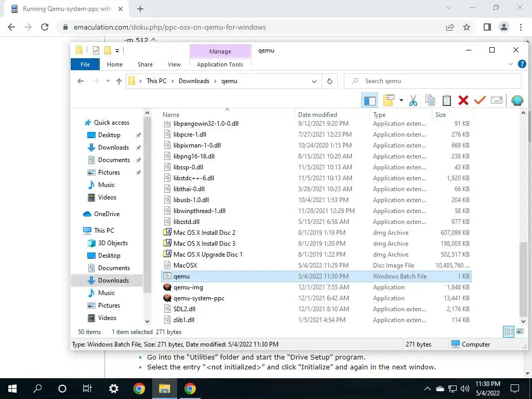
Task: Select This PC in navigation pane
Action: (99, 230)
